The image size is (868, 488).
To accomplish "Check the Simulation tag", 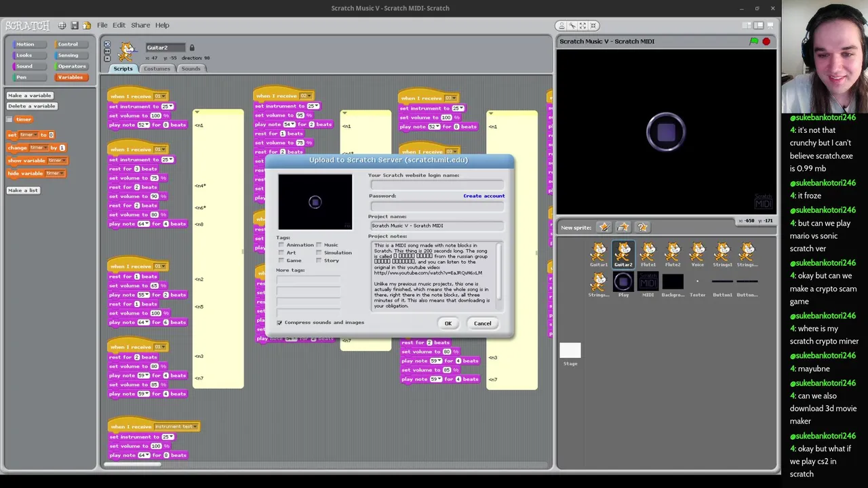I will coord(319,253).
